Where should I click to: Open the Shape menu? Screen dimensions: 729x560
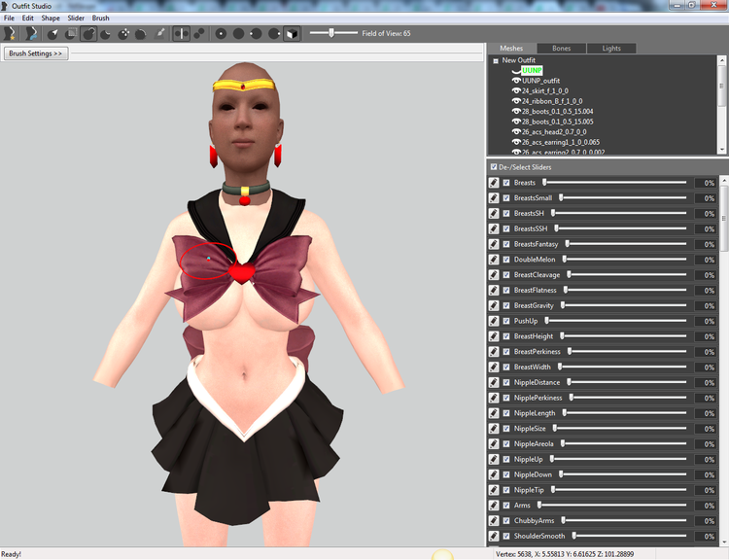51,18
